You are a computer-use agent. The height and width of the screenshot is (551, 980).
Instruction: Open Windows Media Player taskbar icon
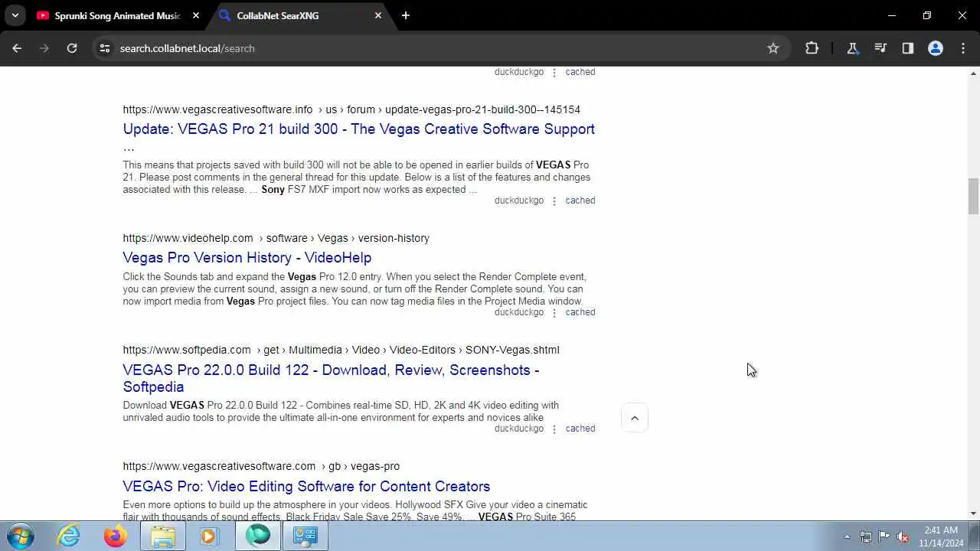(209, 536)
